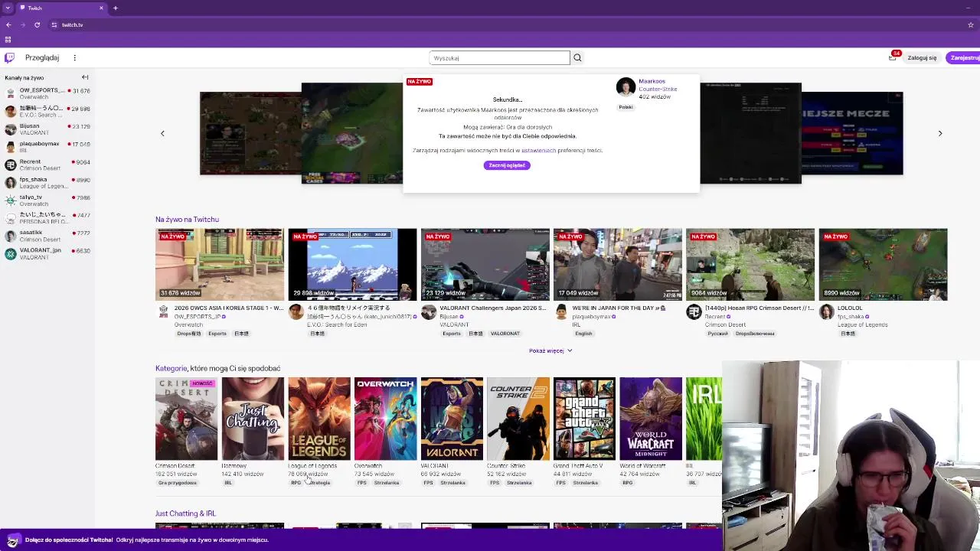Image resolution: width=980 pixels, height=551 pixels.
Task: Reload the page with refresh icon
Action: pyautogui.click(x=37, y=24)
